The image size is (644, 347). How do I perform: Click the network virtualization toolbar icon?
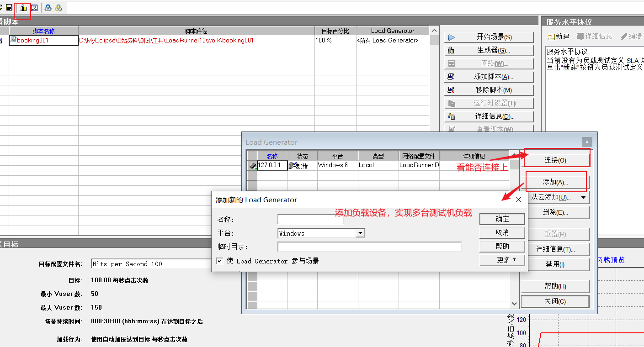coord(34,7)
